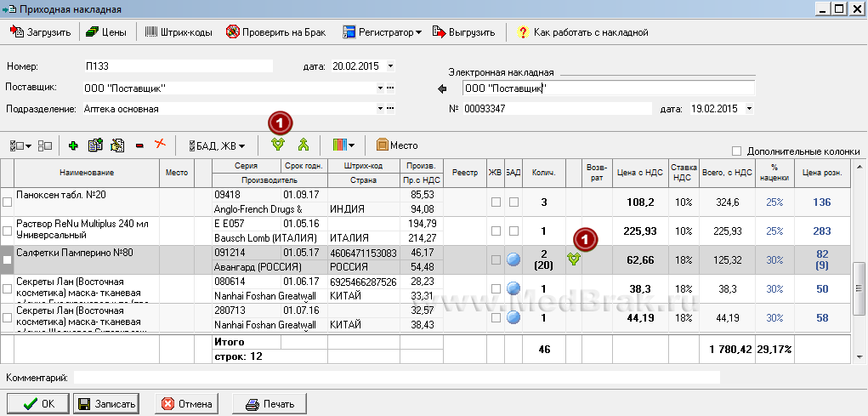Click the Место toolbar button

[x=397, y=145]
